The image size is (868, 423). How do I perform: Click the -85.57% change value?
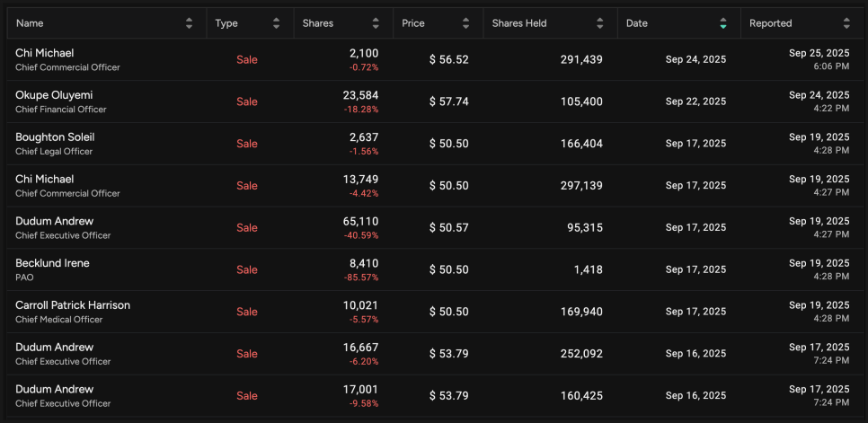[x=364, y=278]
